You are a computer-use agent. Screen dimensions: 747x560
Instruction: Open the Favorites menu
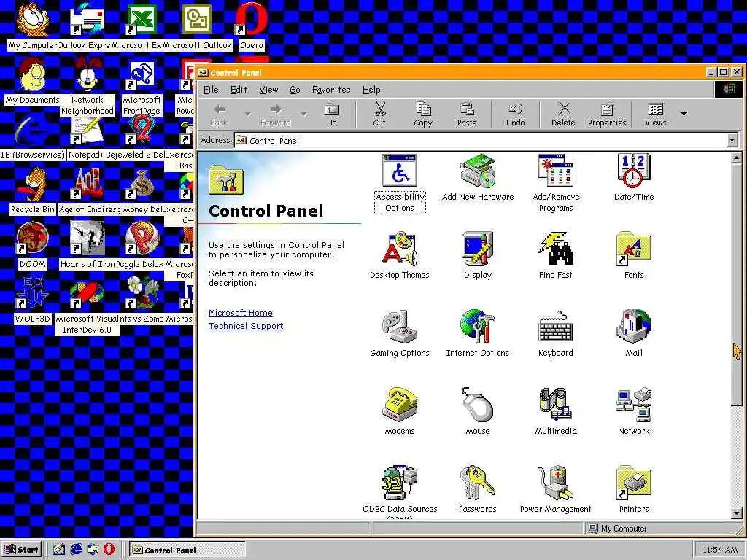(331, 90)
